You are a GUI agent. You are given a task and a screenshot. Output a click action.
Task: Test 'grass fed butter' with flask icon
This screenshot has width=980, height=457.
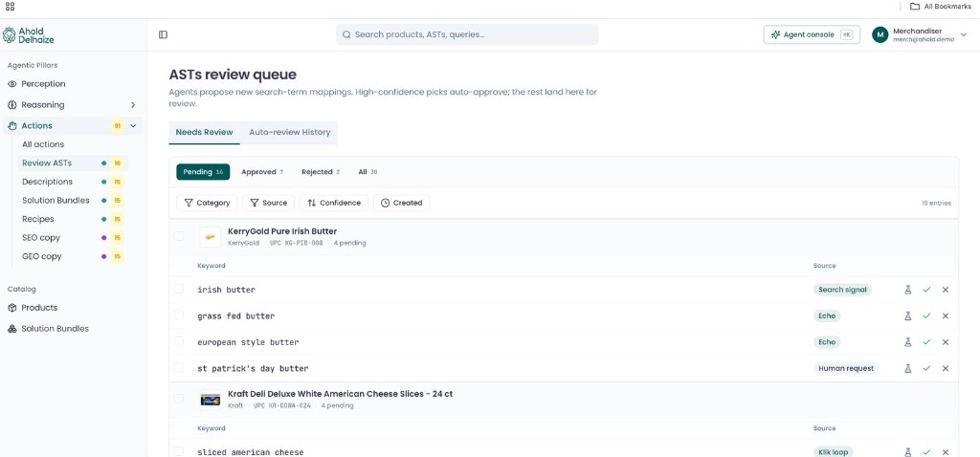908,316
